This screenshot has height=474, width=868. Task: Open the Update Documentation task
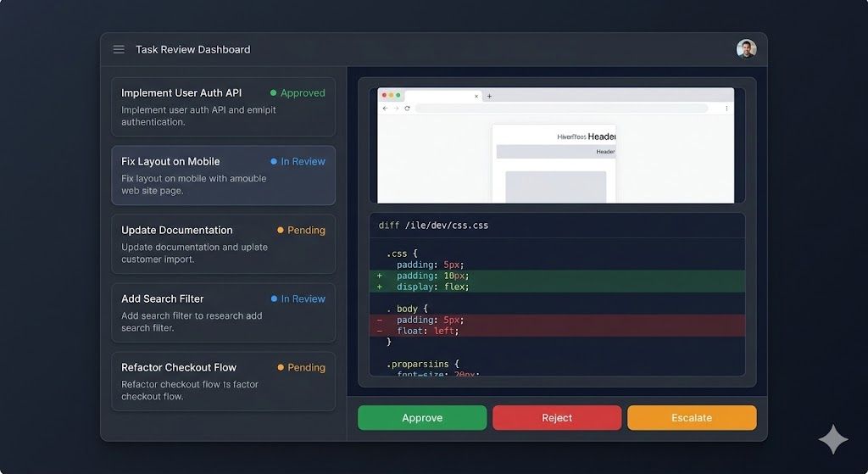point(223,244)
